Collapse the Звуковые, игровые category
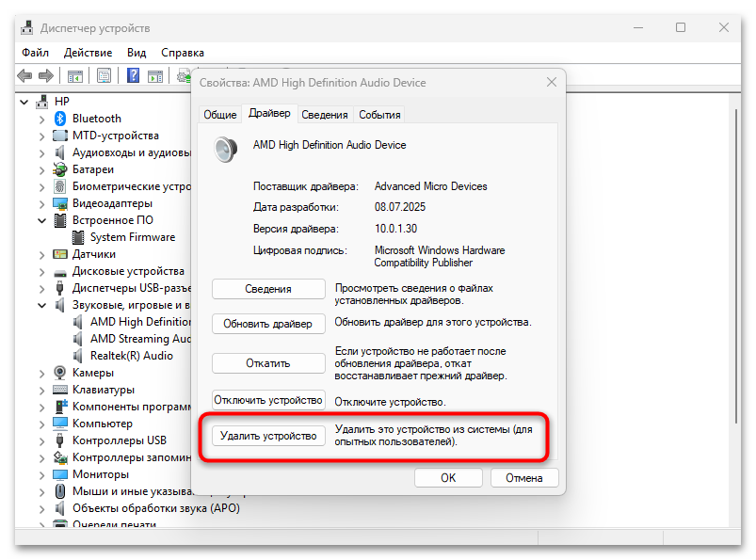The image size is (756, 560). click(x=42, y=305)
